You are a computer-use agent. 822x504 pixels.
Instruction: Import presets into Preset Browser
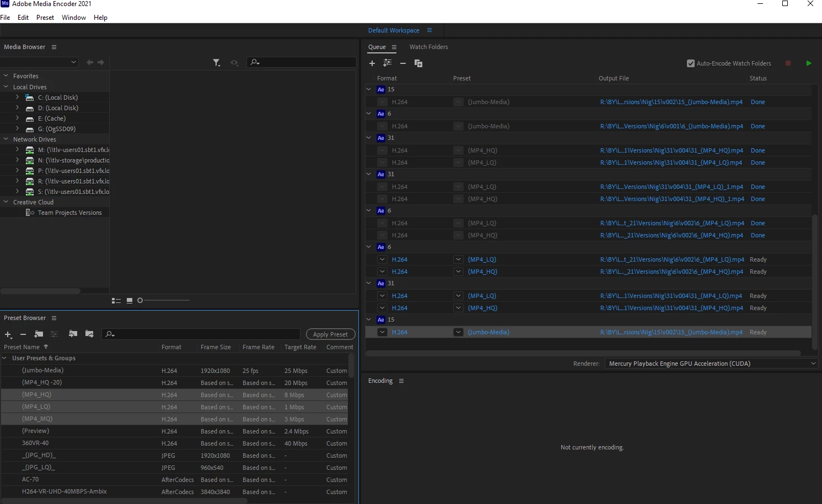(73, 334)
